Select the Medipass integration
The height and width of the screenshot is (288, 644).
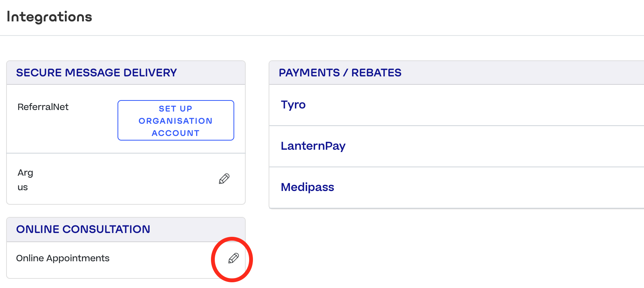[307, 187]
